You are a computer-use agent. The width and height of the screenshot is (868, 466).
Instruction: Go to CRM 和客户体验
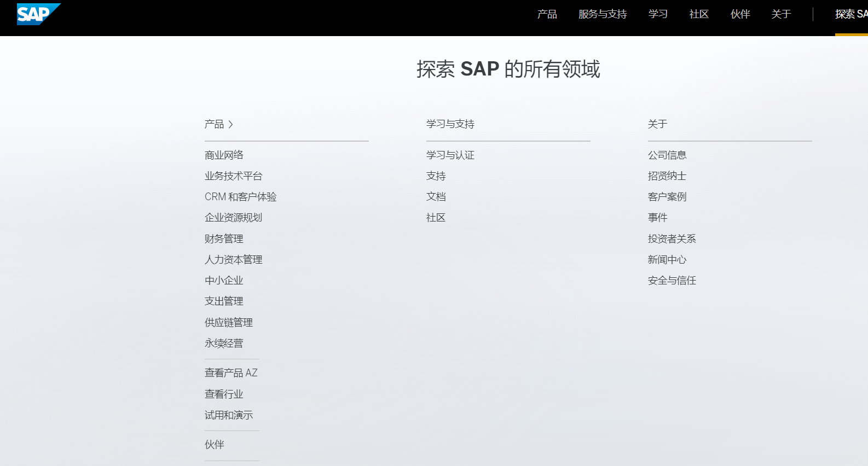241,197
